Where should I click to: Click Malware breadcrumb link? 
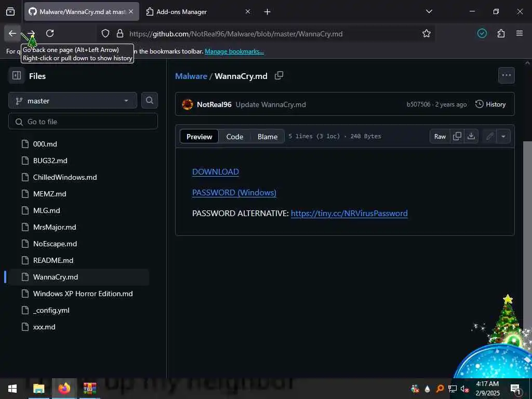point(191,76)
